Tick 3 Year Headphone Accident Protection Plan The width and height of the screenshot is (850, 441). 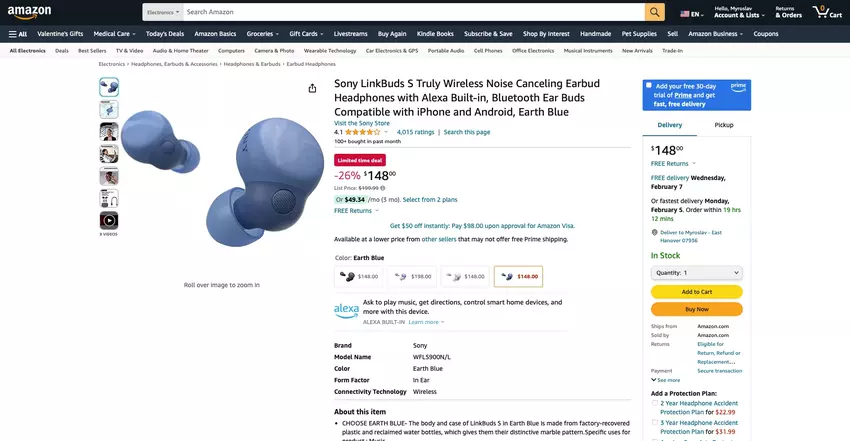point(655,423)
